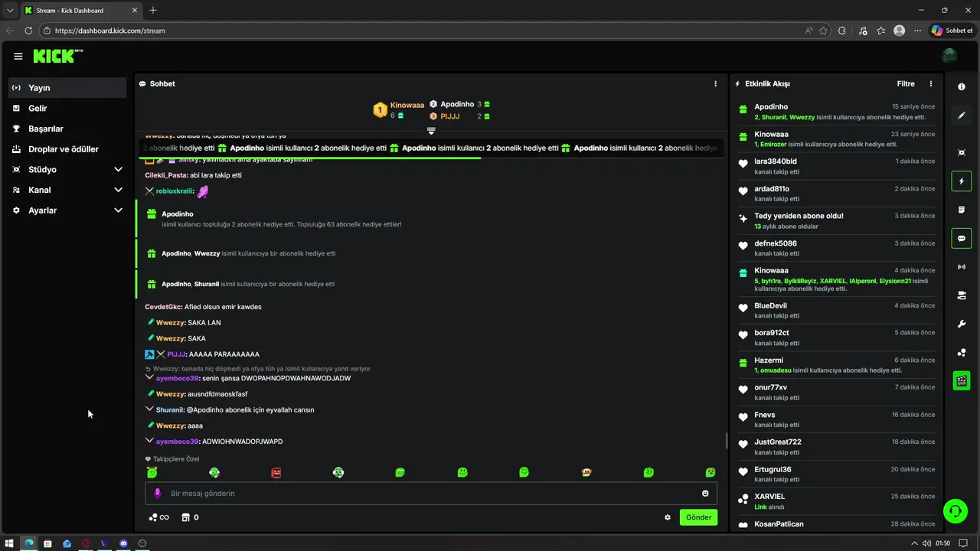
Task: Toggle the chat bubble panel icon
Action: tap(962, 238)
